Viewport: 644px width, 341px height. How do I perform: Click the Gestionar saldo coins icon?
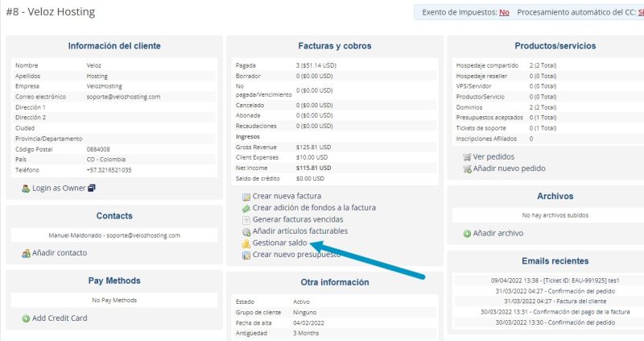[x=246, y=243]
